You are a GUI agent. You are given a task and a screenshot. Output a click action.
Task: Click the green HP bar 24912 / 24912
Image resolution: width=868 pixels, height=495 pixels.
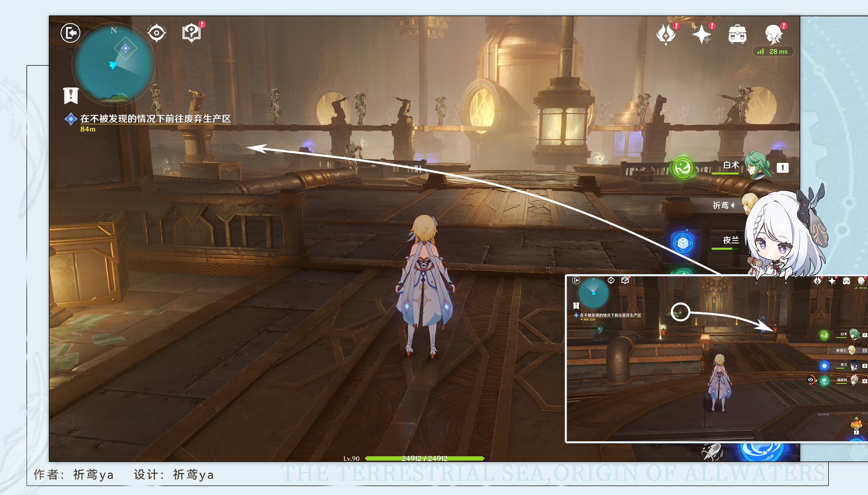[424, 458]
